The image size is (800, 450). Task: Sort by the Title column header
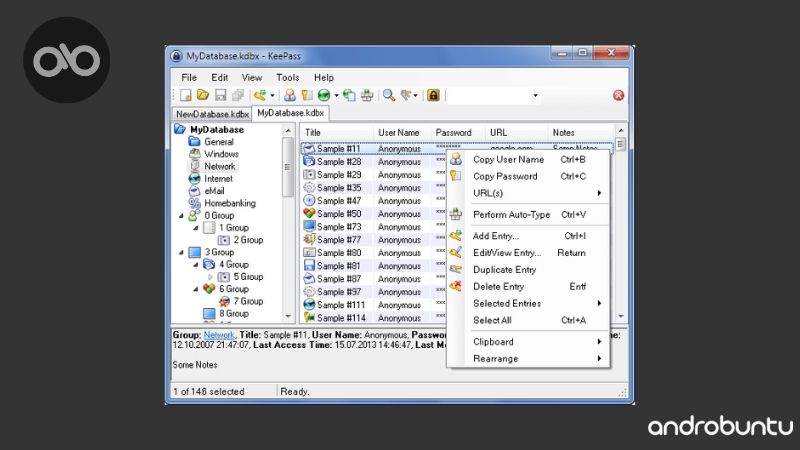pyautogui.click(x=337, y=133)
